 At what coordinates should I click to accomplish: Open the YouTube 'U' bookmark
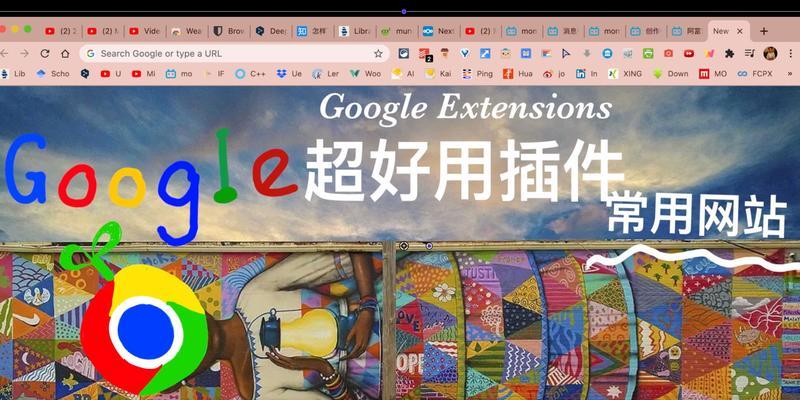pos(111,74)
